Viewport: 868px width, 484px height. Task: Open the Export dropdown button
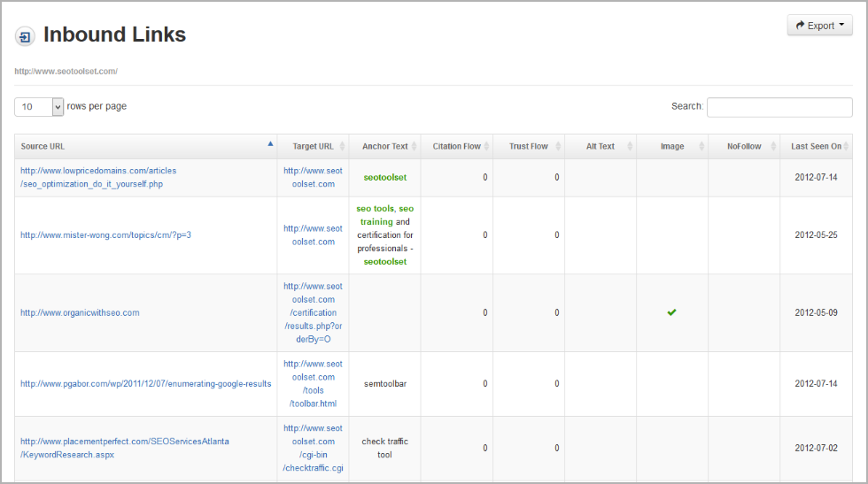(820, 26)
